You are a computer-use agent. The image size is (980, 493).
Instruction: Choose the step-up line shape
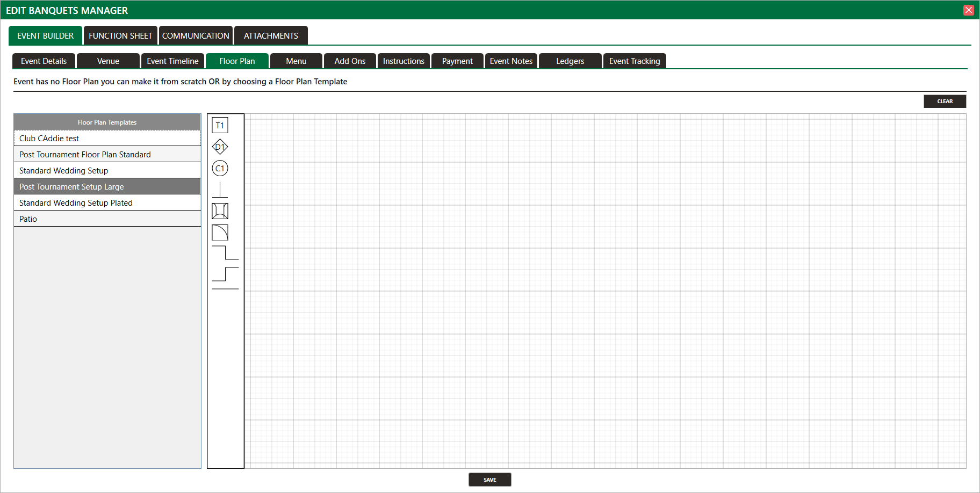pos(225,274)
